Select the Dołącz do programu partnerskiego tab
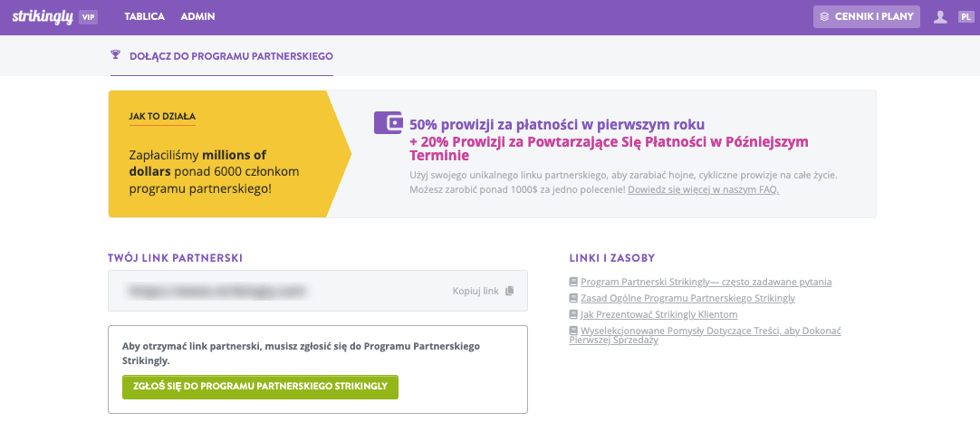This screenshot has width=980, height=432. click(232, 56)
